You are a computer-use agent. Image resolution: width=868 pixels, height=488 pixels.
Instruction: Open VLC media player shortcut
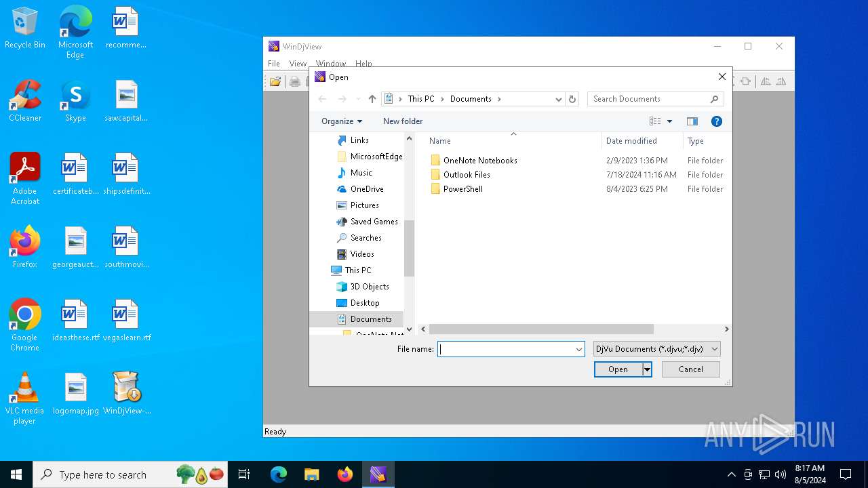25,399
